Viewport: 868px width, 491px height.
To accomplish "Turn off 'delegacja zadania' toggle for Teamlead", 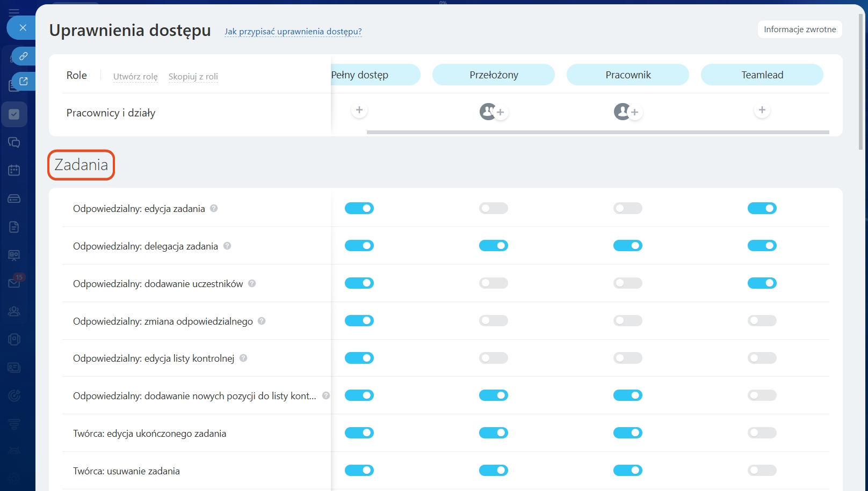I will click(x=762, y=246).
